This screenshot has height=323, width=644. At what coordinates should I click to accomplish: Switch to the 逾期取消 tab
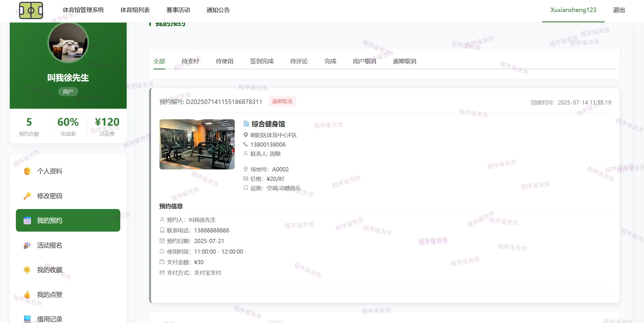pyautogui.click(x=405, y=61)
